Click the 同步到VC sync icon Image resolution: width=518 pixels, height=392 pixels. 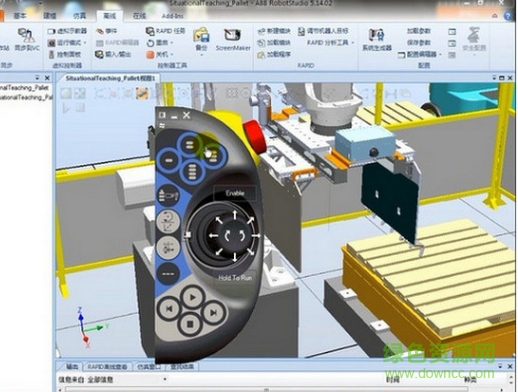[27, 39]
